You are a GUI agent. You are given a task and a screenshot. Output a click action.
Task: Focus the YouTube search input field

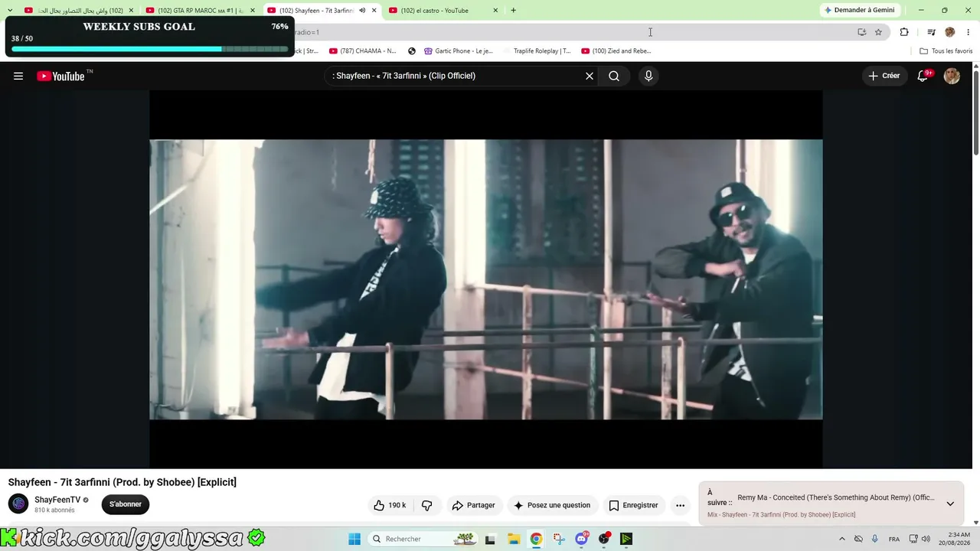456,76
